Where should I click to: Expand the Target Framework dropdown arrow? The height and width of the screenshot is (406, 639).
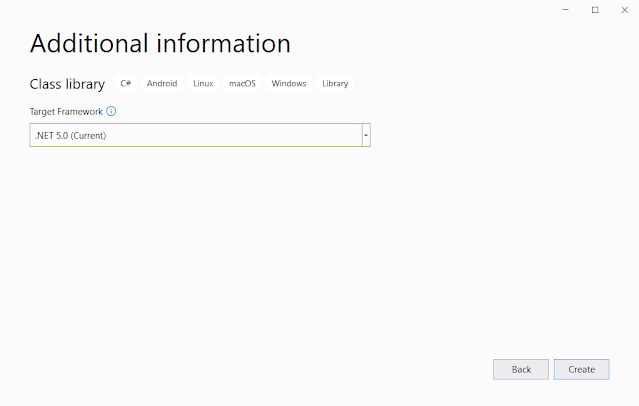[x=366, y=135]
